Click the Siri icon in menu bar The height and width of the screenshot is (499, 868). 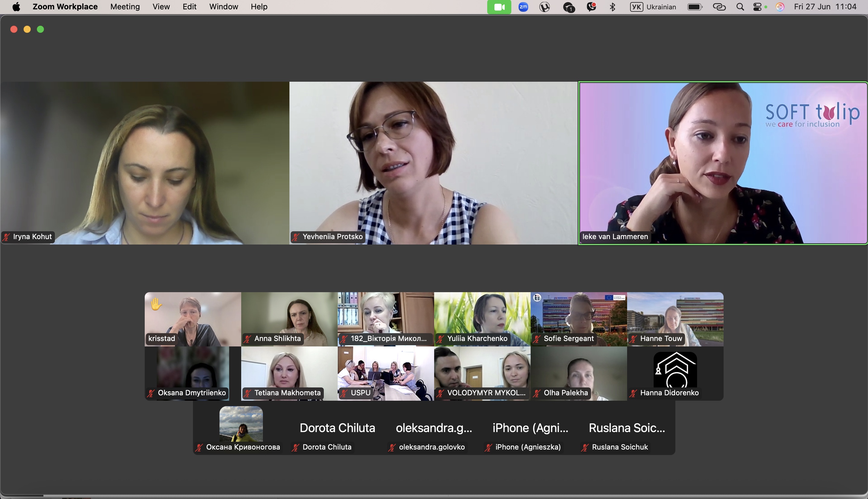coord(780,7)
